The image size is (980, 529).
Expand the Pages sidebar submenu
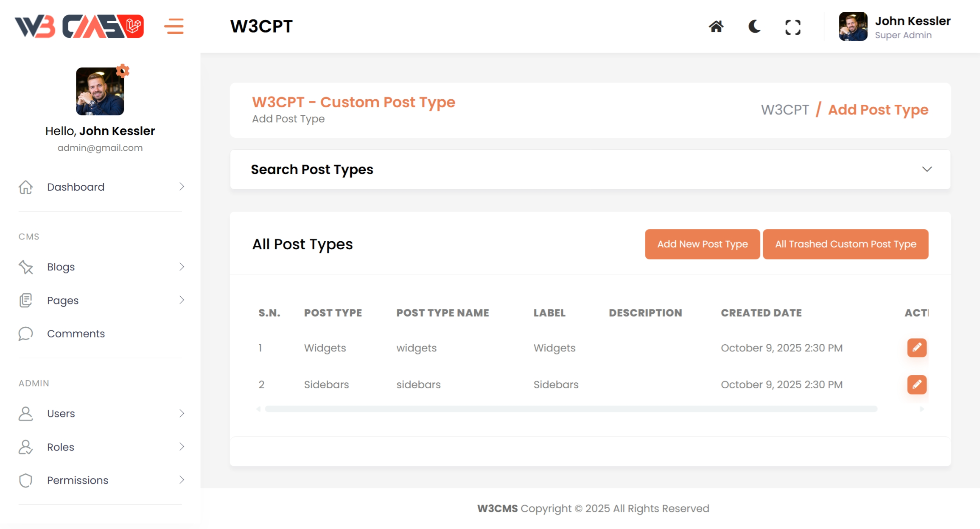point(182,300)
